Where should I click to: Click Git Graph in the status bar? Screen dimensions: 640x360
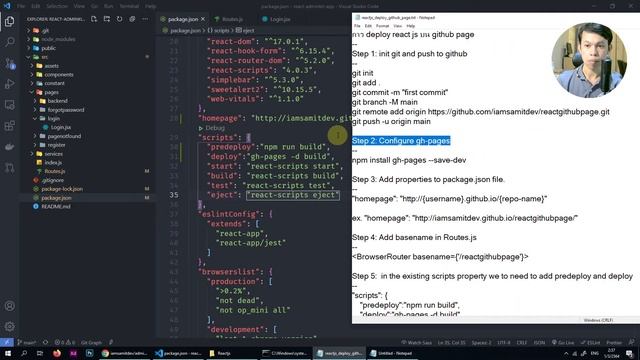pyautogui.click(x=91, y=342)
